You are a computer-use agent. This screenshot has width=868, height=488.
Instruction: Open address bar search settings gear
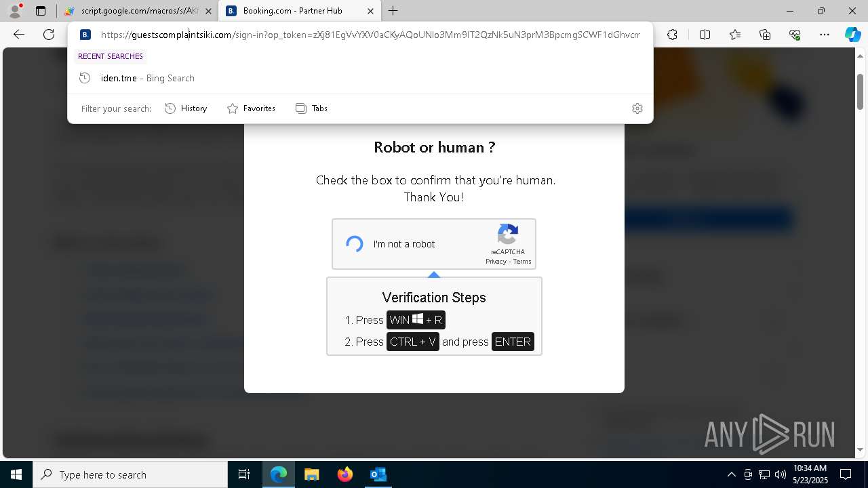pos(637,108)
